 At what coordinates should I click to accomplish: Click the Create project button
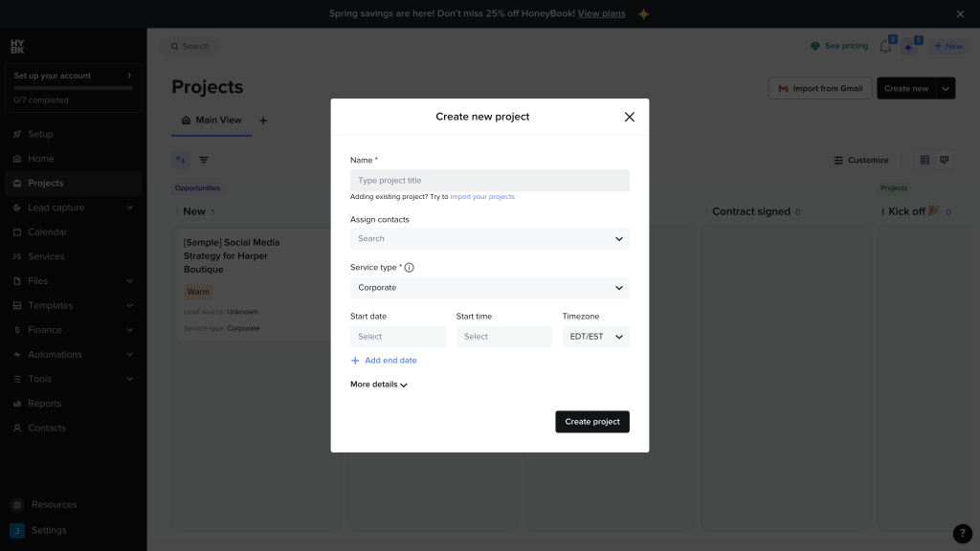591,422
